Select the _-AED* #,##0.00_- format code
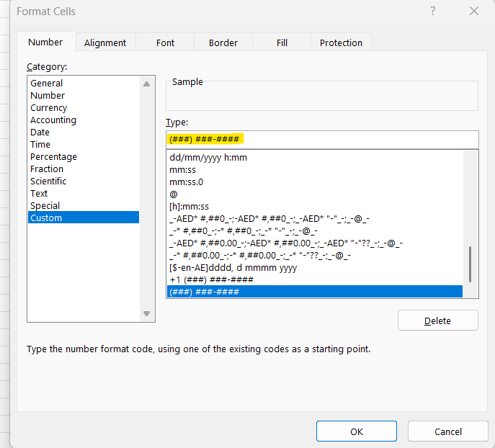495x448 pixels. point(314,243)
